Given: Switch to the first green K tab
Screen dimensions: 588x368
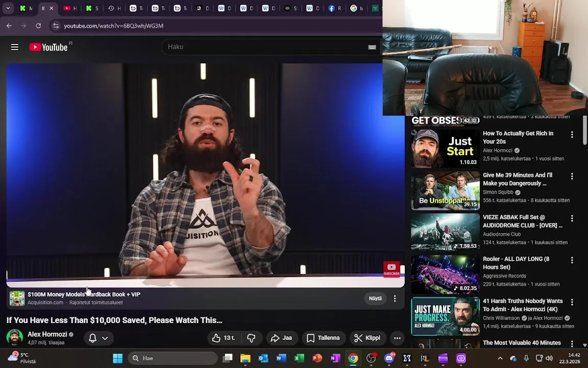Looking at the screenshot, I should [x=26, y=8].
